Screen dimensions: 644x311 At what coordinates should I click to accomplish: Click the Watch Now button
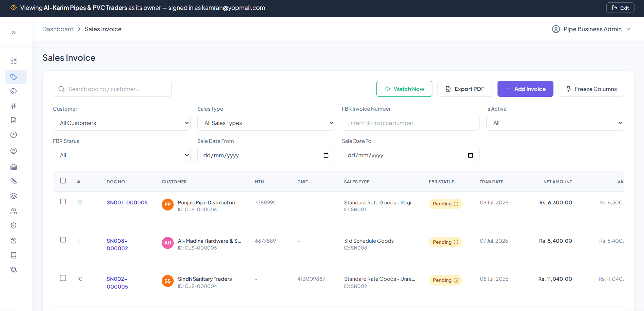pos(404,89)
